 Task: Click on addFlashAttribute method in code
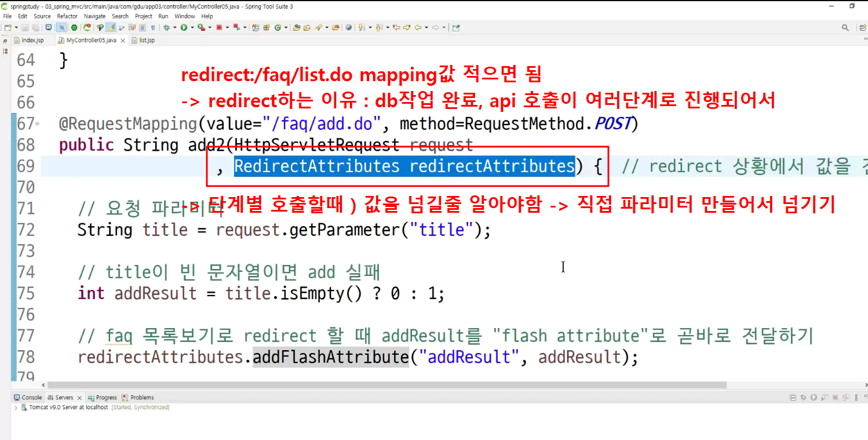tap(331, 357)
